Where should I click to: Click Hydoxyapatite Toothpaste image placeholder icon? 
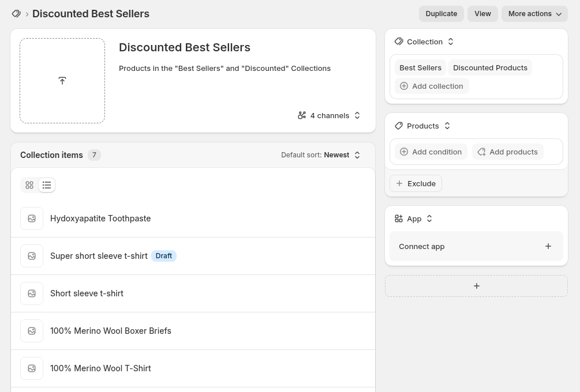tap(32, 218)
